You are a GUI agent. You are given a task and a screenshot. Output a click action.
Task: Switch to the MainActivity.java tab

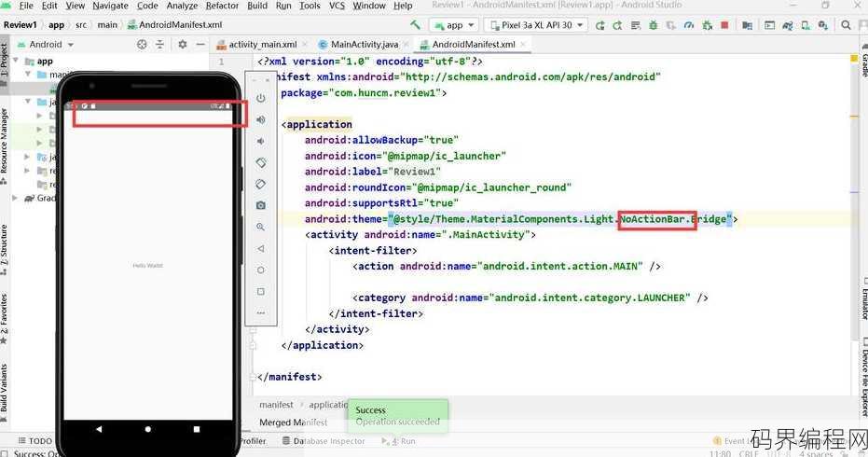tap(365, 45)
